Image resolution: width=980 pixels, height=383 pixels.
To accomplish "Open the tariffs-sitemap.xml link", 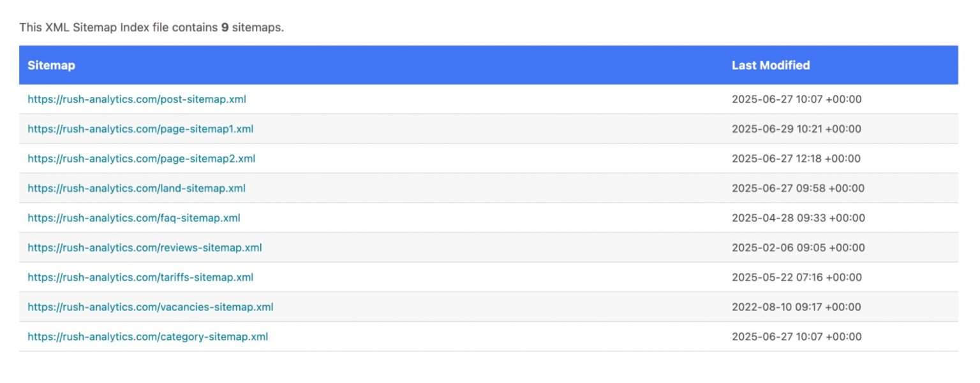I will pyautogui.click(x=140, y=277).
